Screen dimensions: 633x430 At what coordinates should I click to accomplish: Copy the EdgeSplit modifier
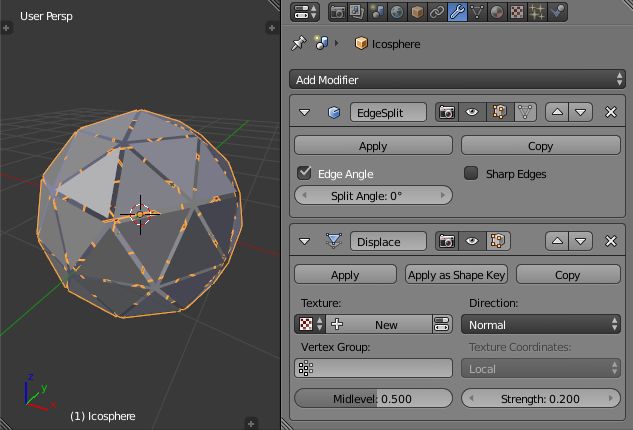(541, 146)
